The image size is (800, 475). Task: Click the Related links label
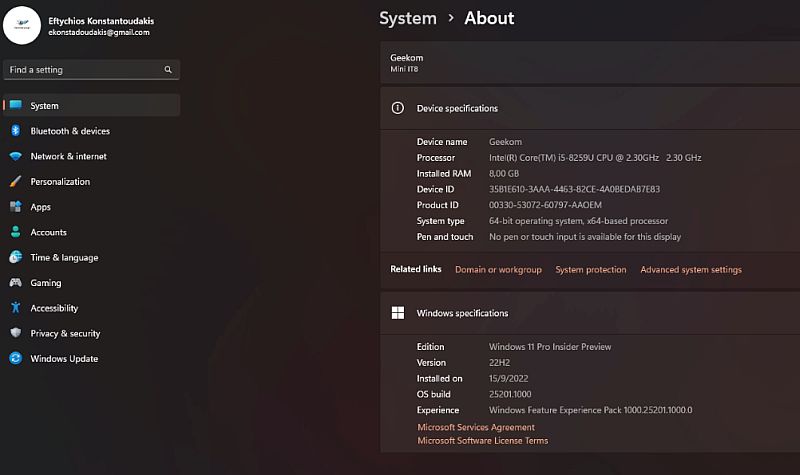pyautogui.click(x=416, y=269)
